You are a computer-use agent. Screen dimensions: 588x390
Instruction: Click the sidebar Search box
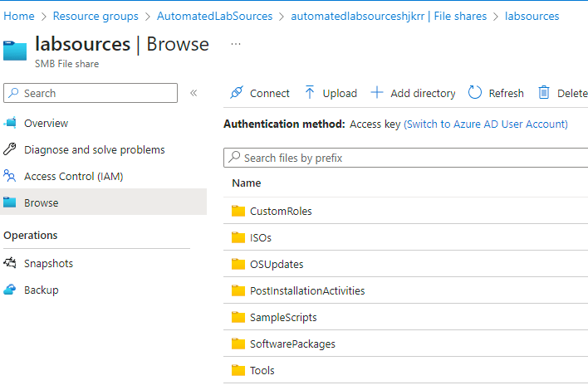point(91,93)
